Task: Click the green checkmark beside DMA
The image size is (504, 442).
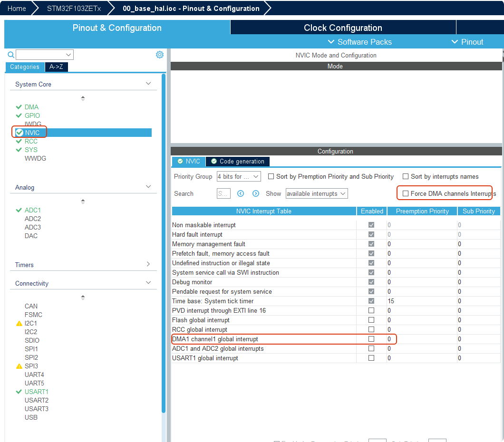Action: pos(19,107)
